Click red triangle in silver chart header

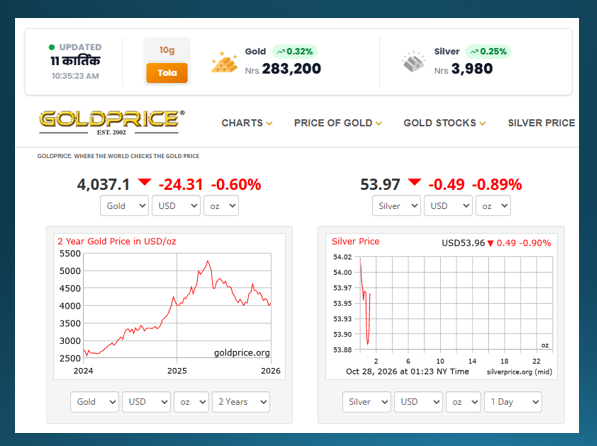(x=490, y=243)
